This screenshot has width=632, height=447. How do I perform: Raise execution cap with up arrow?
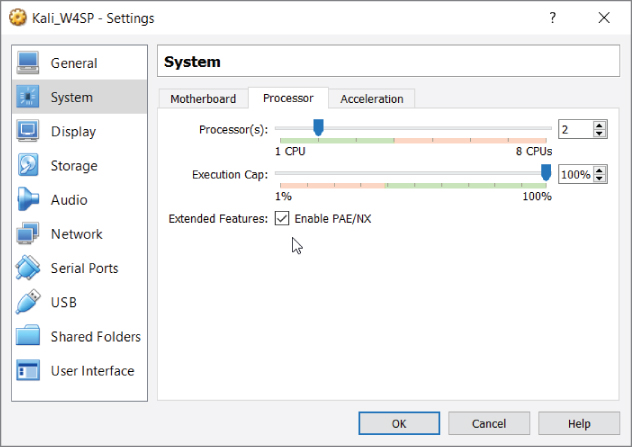(x=599, y=170)
